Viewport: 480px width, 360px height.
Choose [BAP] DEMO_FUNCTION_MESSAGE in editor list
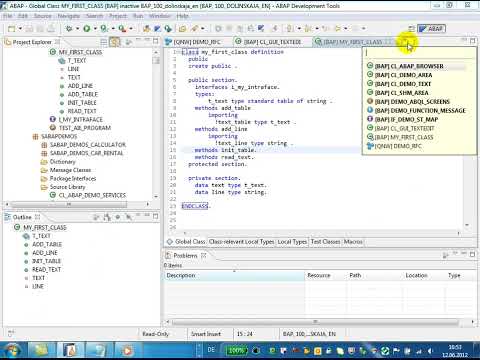pos(416,110)
